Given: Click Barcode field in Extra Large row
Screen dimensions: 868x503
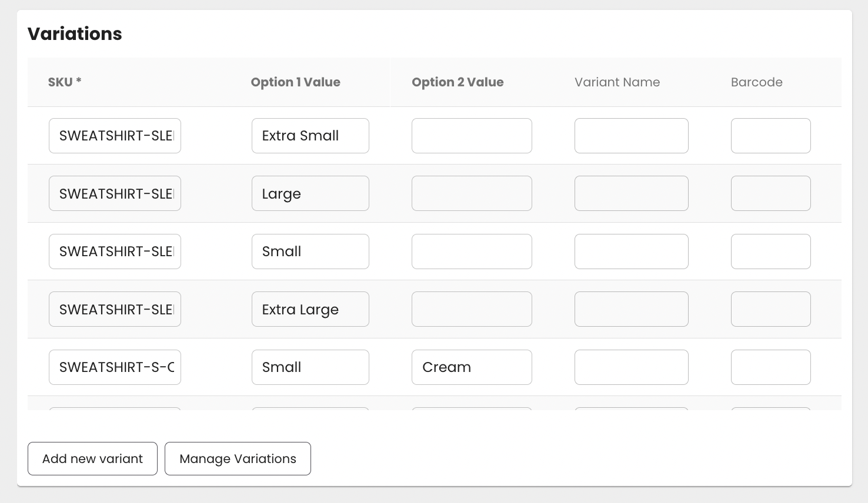Looking at the screenshot, I should tap(770, 309).
